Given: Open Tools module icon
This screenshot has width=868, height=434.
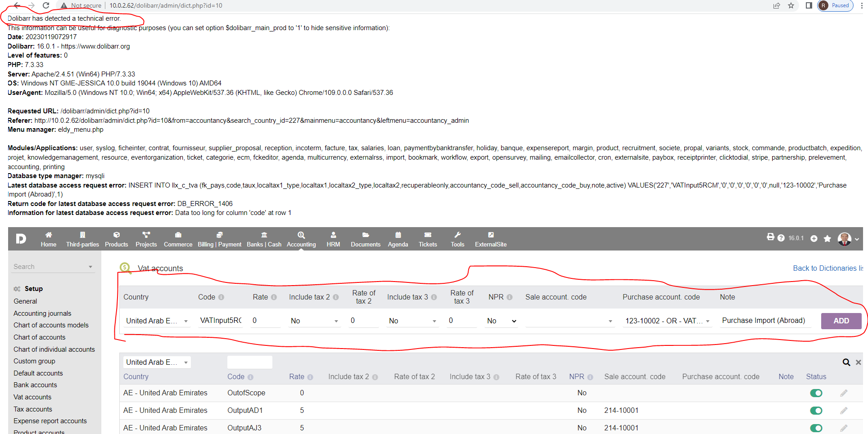Looking at the screenshot, I should (x=457, y=235).
